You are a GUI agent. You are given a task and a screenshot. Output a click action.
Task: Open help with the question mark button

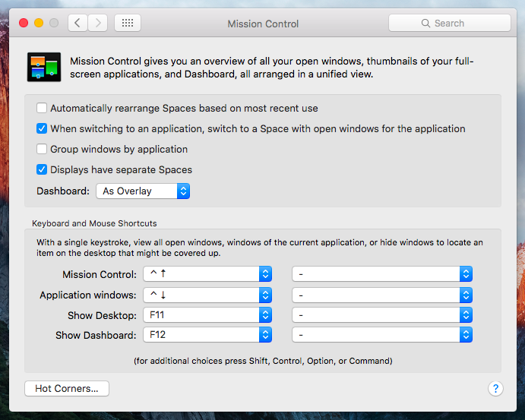[x=495, y=389]
